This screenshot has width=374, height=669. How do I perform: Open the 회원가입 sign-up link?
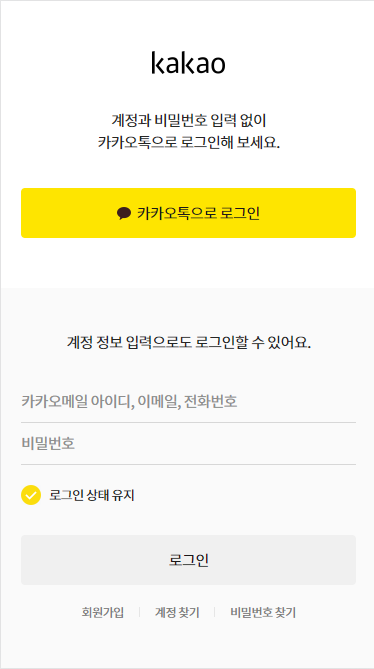[103, 613]
